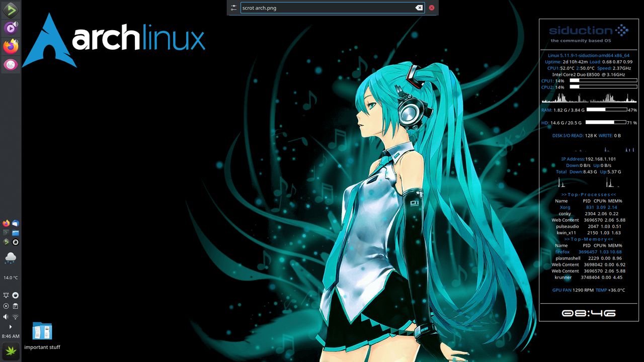Open the weather widget cloud icon

tap(11, 258)
